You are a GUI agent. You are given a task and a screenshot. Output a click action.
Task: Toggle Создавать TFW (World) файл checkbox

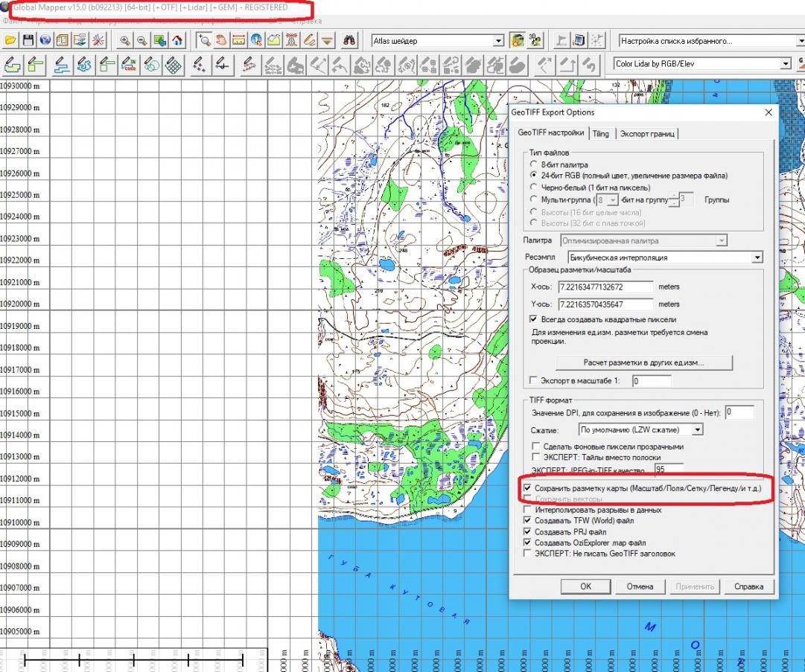[x=528, y=521]
